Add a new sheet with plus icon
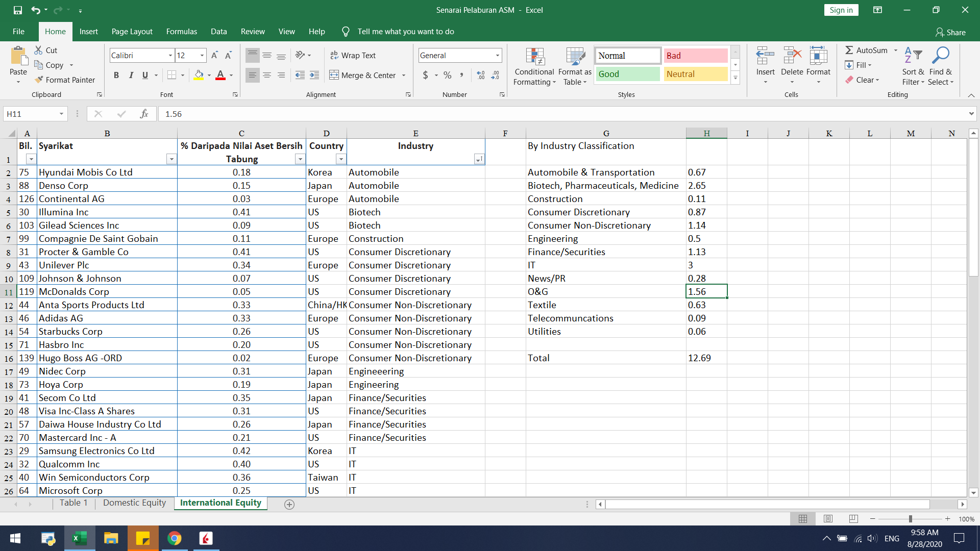The image size is (980, 551). click(x=289, y=504)
